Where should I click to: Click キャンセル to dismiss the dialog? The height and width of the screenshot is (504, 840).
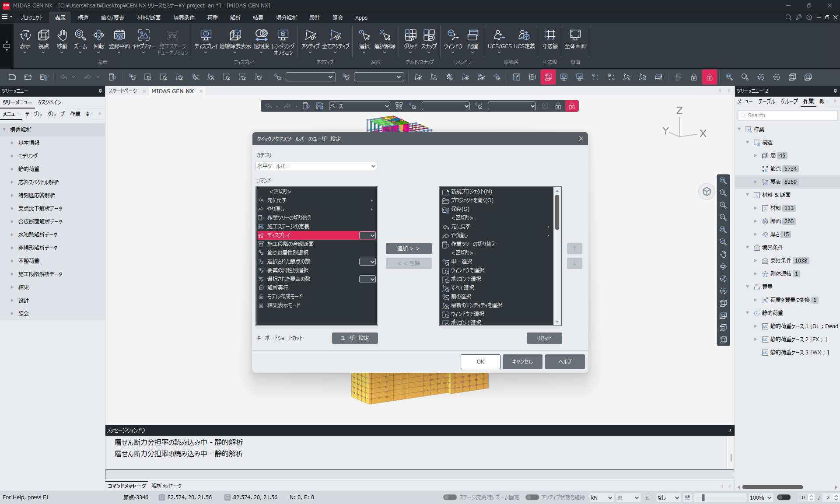tap(522, 362)
